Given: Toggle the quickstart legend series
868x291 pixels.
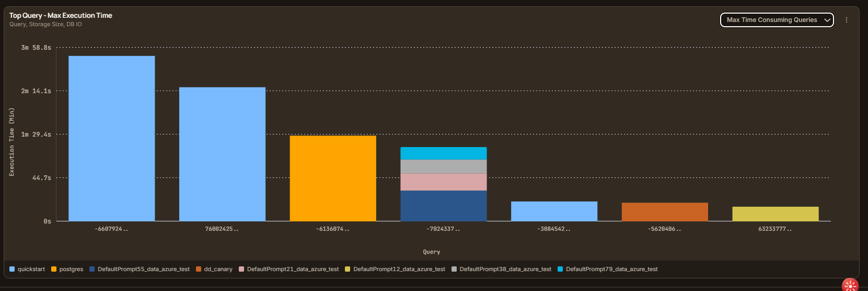Looking at the screenshot, I should coord(27,269).
